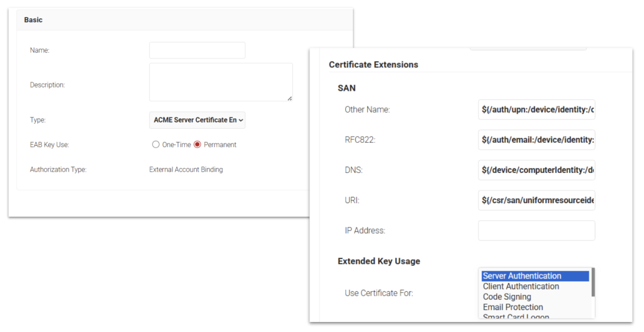Select the One-Time EAB key option
Image resolution: width=644 pixels, height=332 pixels.
tap(156, 145)
